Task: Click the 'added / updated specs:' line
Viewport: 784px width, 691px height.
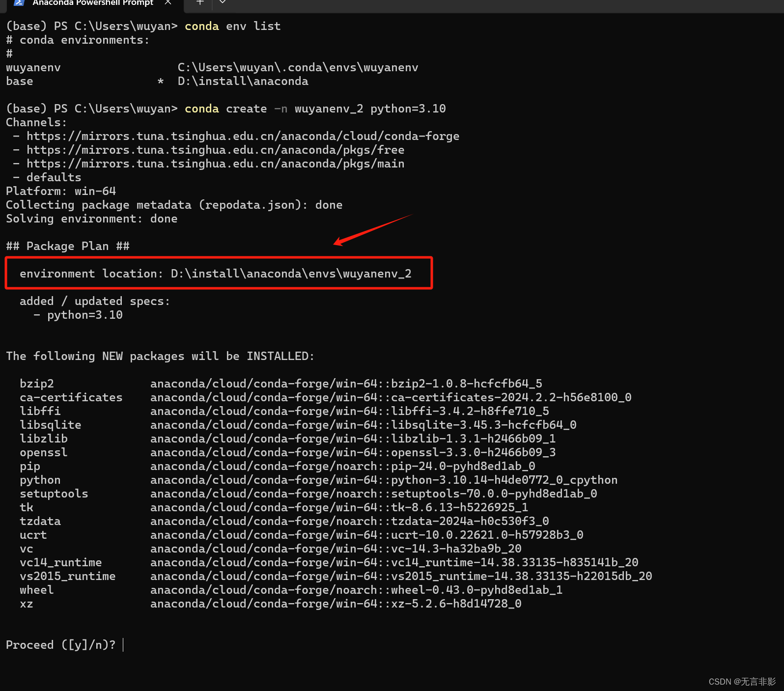Action: click(95, 301)
